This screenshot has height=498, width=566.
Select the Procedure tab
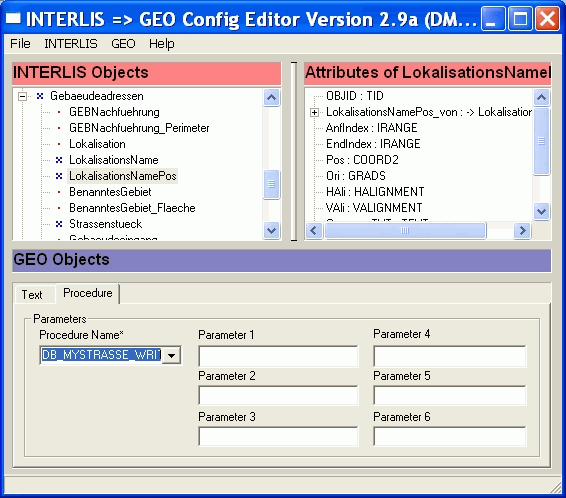(x=88, y=293)
